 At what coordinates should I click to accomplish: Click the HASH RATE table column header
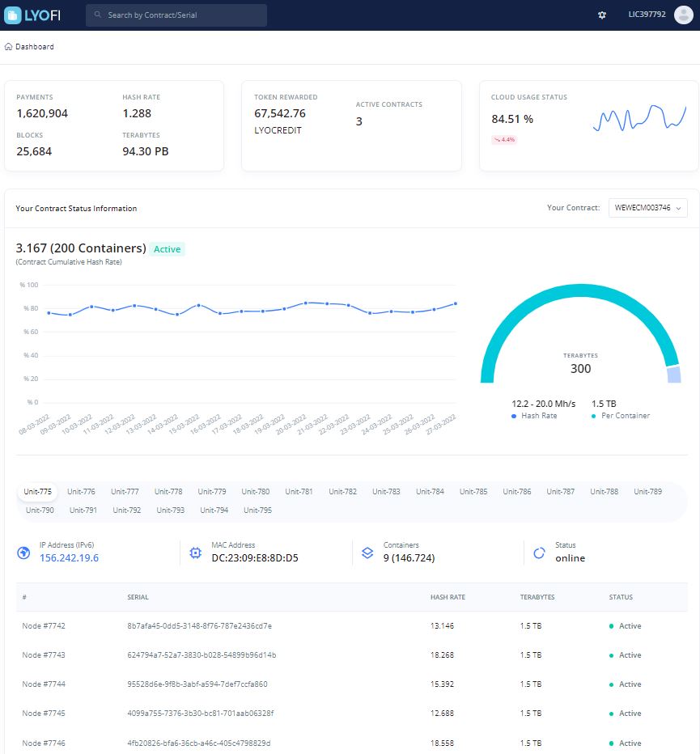(448, 597)
